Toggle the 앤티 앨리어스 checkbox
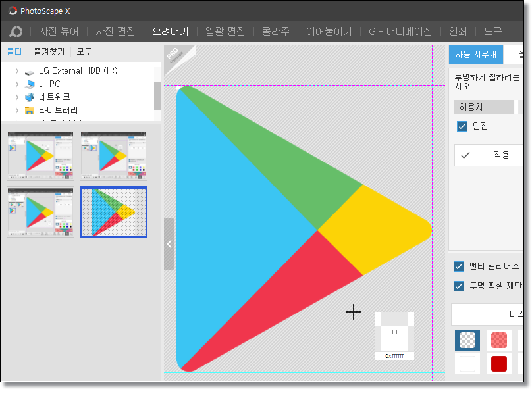Image resolution: width=532 pixels, height=400 pixels. coord(459,266)
